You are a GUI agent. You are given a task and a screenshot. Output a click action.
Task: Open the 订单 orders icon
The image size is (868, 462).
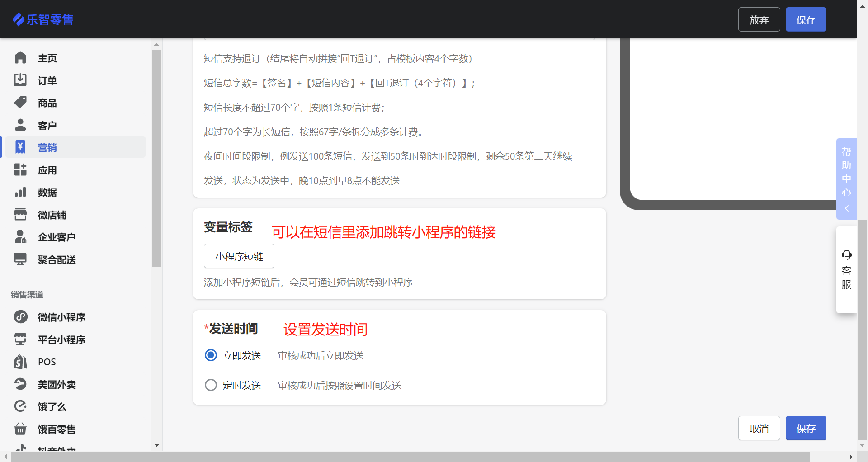coord(20,80)
